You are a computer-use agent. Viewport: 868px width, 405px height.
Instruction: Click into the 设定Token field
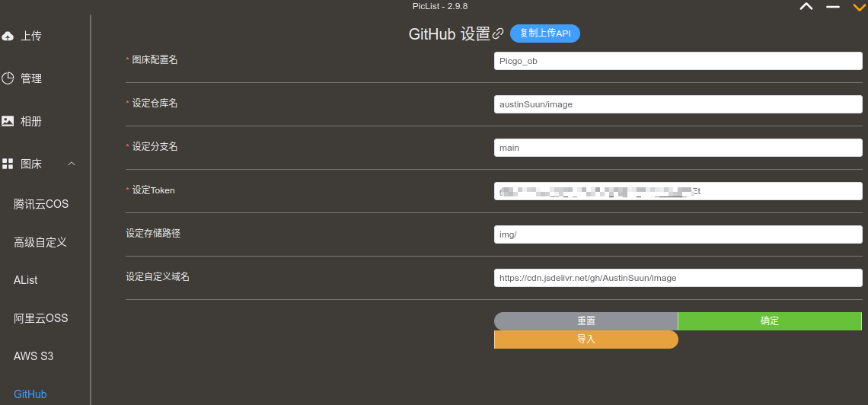coord(678,191)
